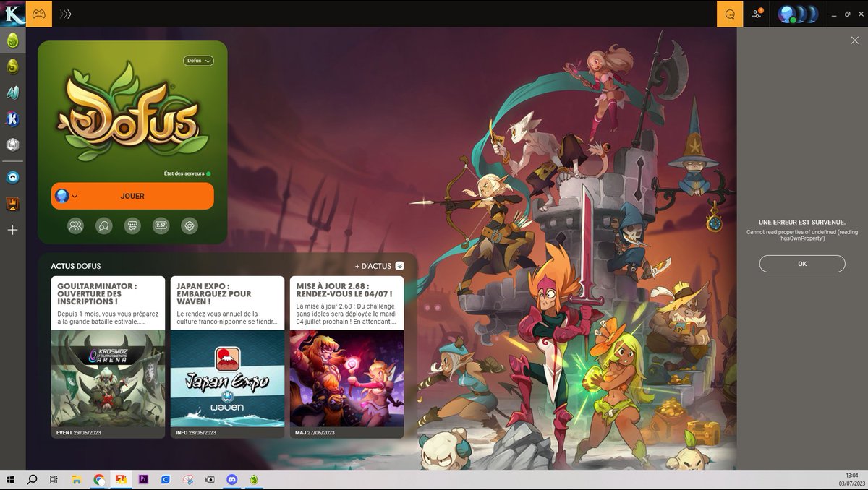Click the JOUER play button
This screenshot has height=490, width=868.
[132, 196]
